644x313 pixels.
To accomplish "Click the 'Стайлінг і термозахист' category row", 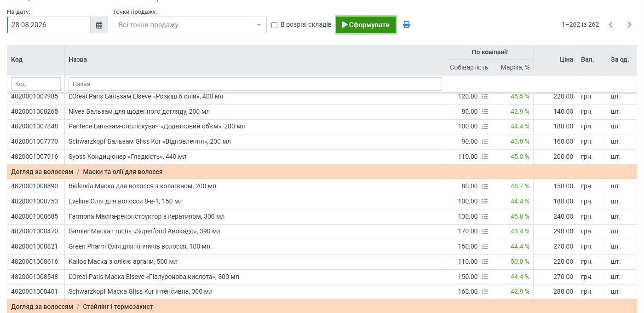I will (322, 307).
